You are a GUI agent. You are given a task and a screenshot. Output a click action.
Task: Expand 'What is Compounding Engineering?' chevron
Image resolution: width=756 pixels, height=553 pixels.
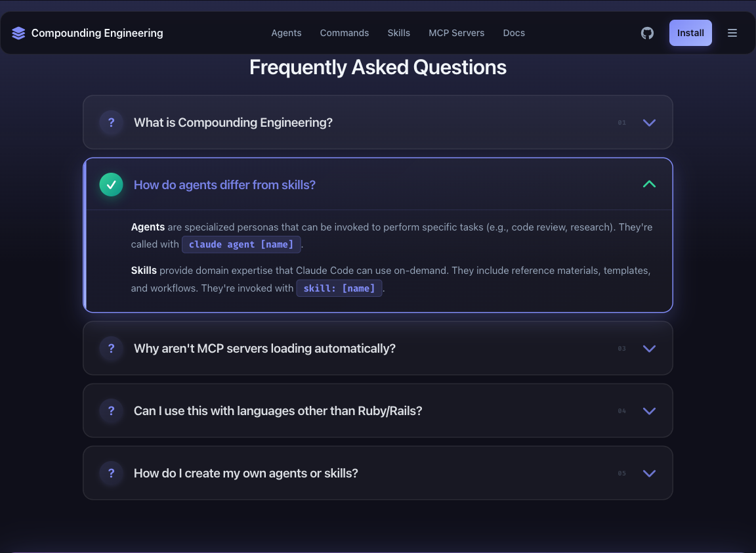tap(649, 123)
